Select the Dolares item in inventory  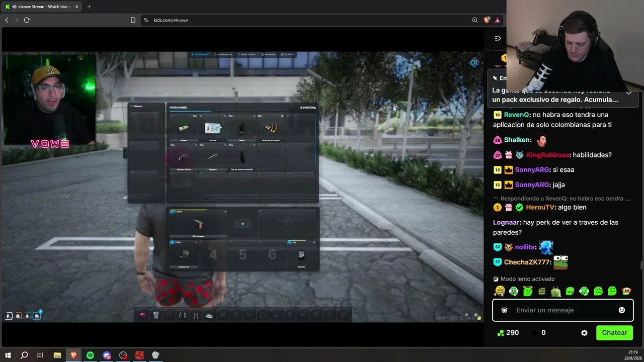pyautogui.click(x=184, y=128)
